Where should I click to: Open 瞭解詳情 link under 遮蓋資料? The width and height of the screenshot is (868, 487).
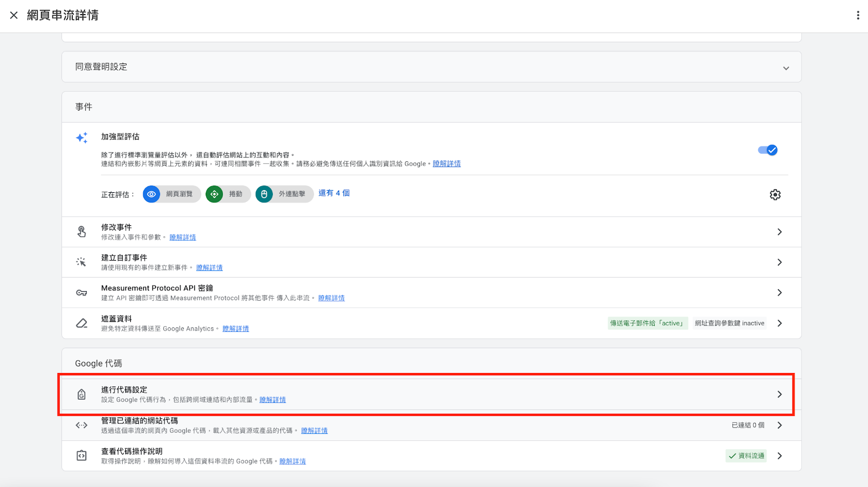click(x=235, y=328)
